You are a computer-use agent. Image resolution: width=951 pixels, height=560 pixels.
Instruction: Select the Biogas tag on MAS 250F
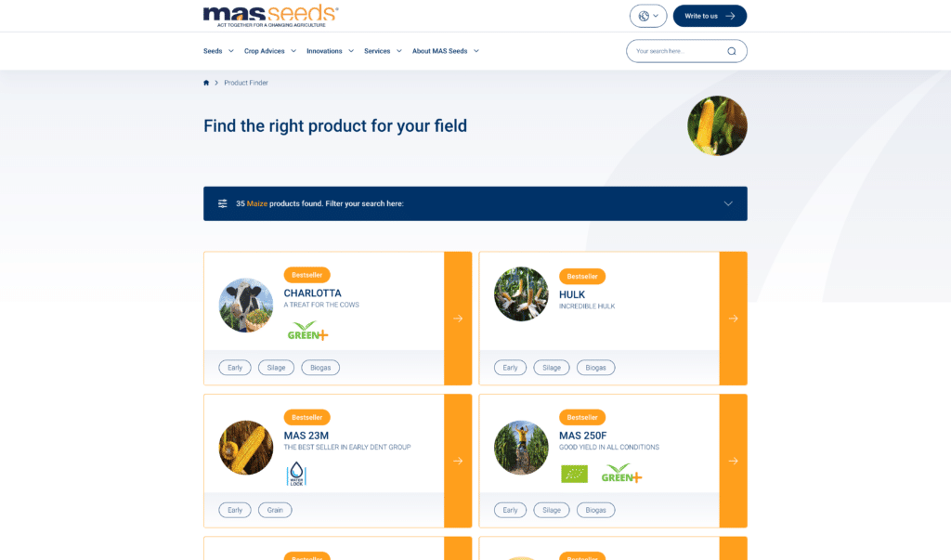pyautogui.click(x=595, y=510)
